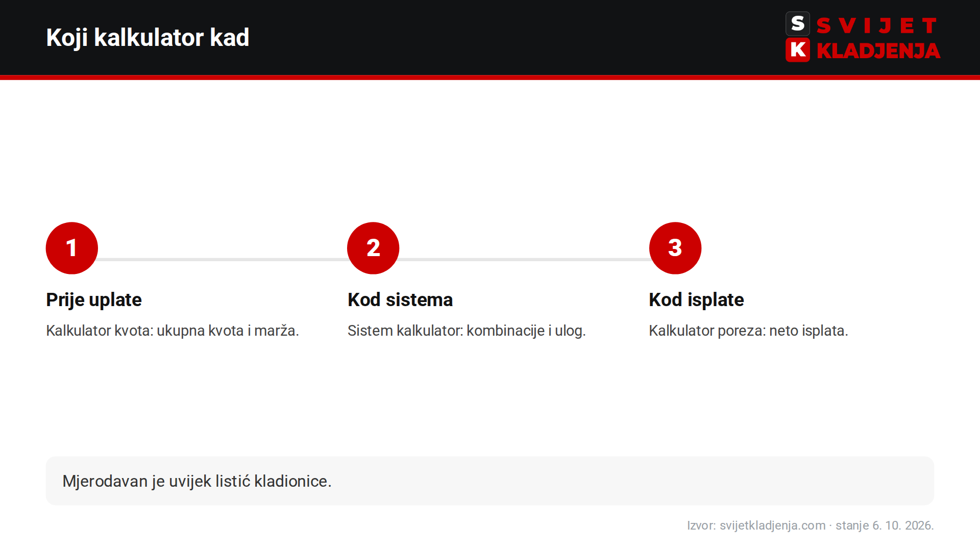Click the note 'Mjerodavan je uvijek listić kladionice.'
The height and width of the screenshot is (551, 980).
click(197, 481)
